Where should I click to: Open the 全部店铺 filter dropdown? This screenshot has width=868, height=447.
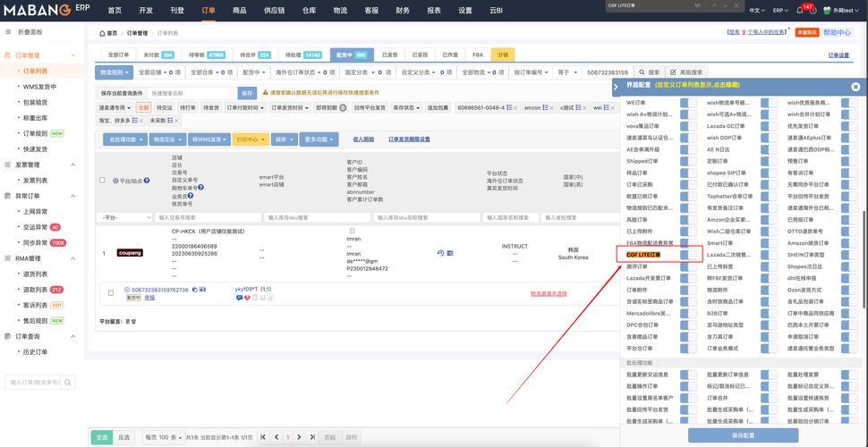(159, 72)
